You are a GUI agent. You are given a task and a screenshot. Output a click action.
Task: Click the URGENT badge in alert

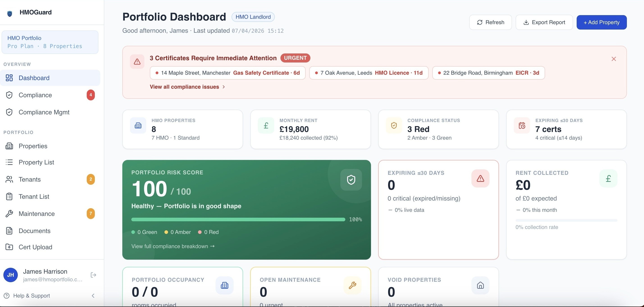click(x=295, y=58)
